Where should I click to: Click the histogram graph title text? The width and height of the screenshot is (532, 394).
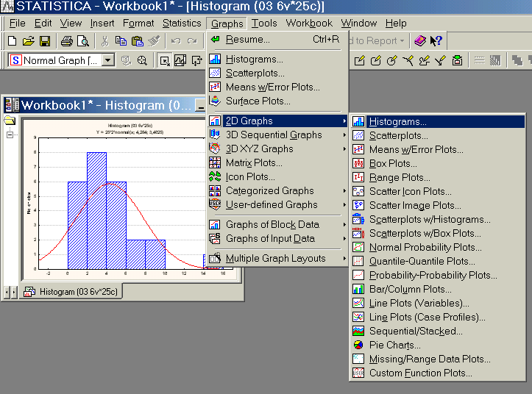click(130, 126)
